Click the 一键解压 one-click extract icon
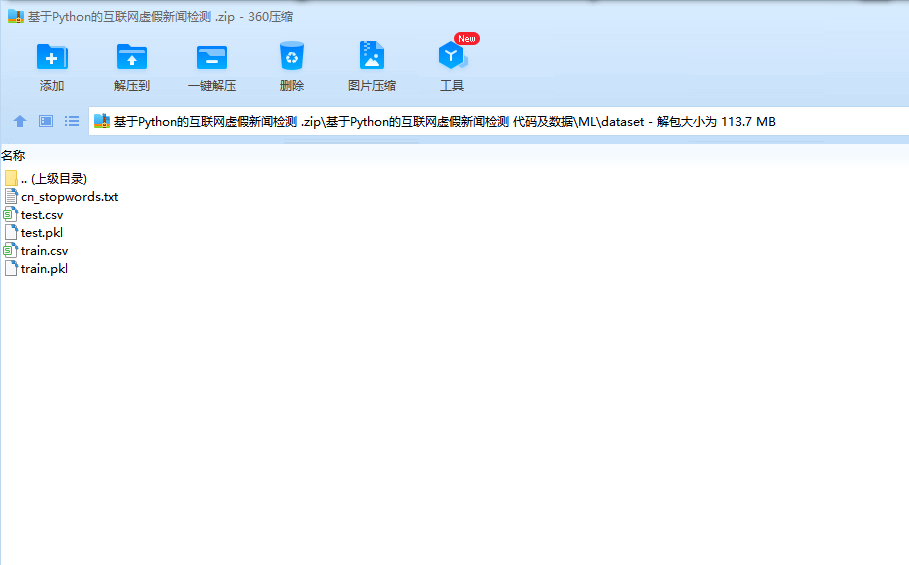909x565 pixels. click(212, 57)
